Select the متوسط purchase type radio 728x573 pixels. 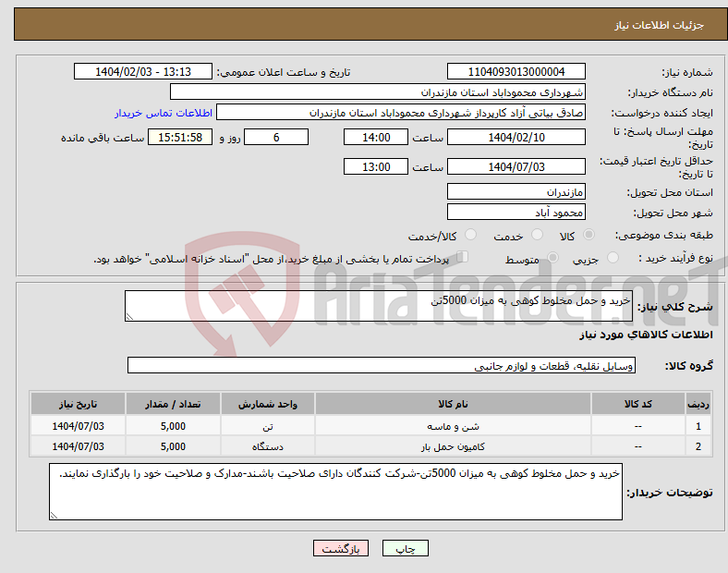click(552, 257)
